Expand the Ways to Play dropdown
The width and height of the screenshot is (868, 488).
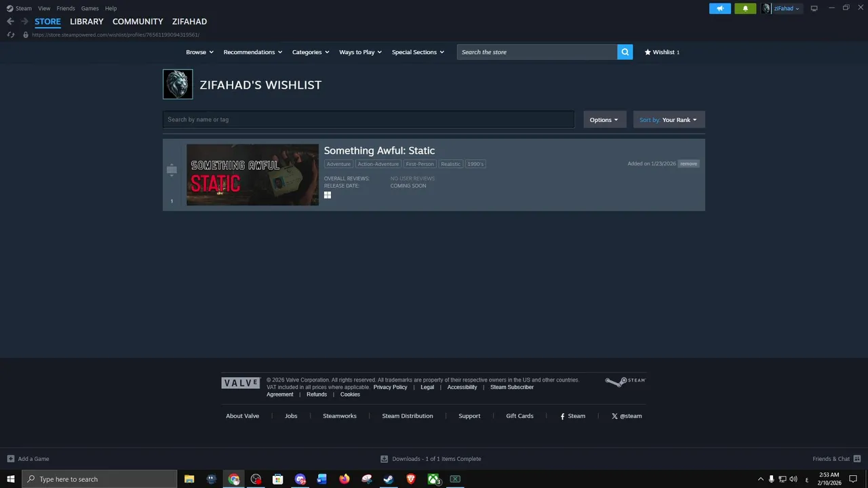(361, 52)
